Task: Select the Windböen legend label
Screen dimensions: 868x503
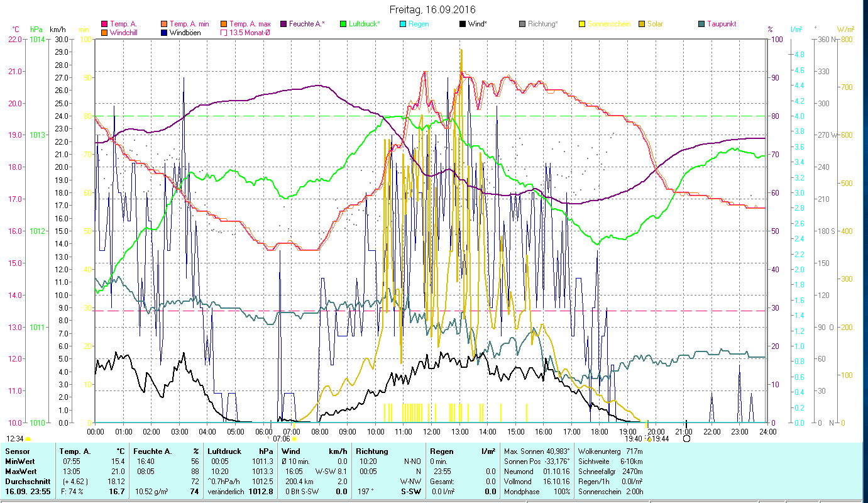Action: (185, 32)
